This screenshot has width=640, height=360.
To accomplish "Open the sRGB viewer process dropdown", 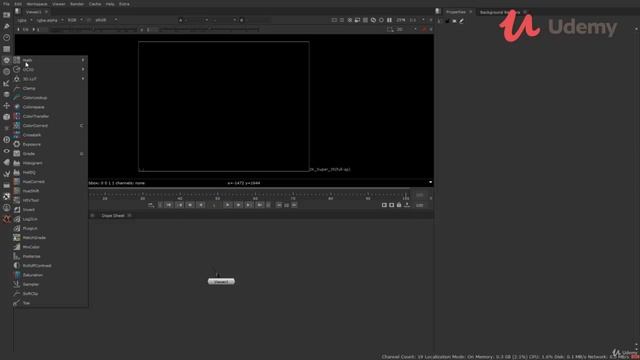I will coord(105,20).
